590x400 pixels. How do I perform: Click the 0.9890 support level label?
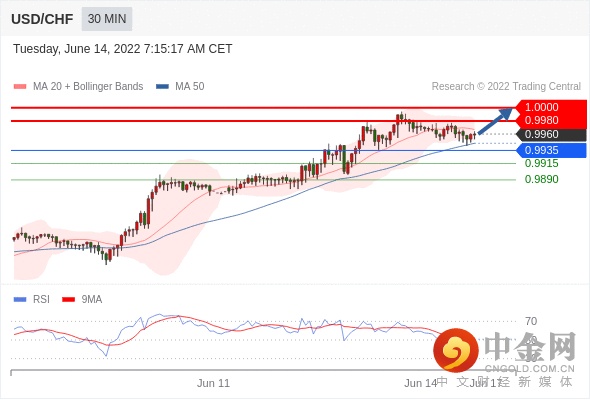click(x=541, y=179)
